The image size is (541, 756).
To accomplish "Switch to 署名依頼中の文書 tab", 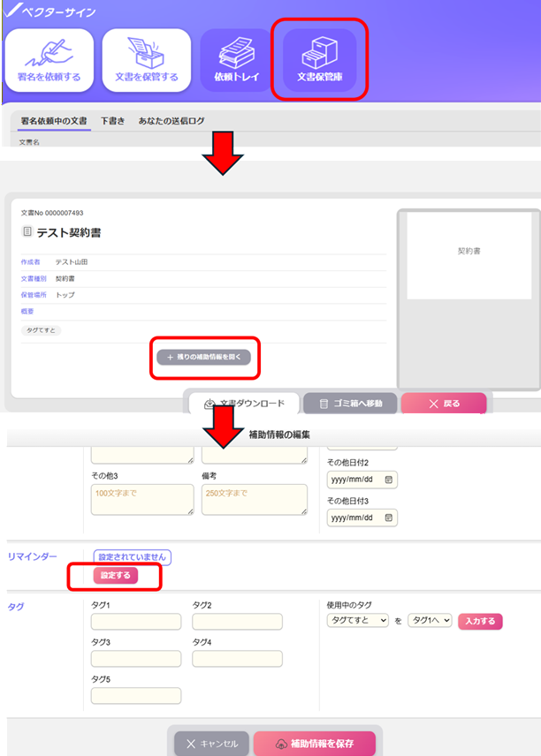I will (54, 120).
